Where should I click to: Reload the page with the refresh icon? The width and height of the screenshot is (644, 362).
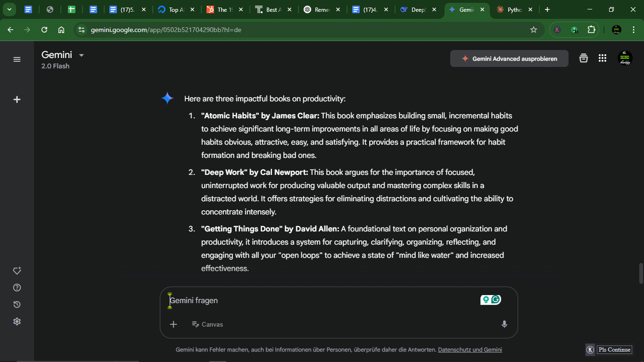point(44,30)
